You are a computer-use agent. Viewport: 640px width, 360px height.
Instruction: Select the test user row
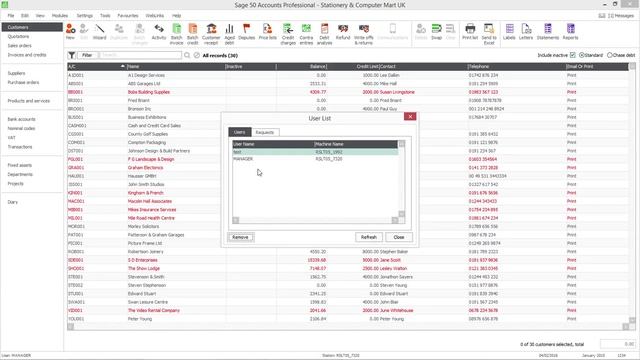point(315,152)
